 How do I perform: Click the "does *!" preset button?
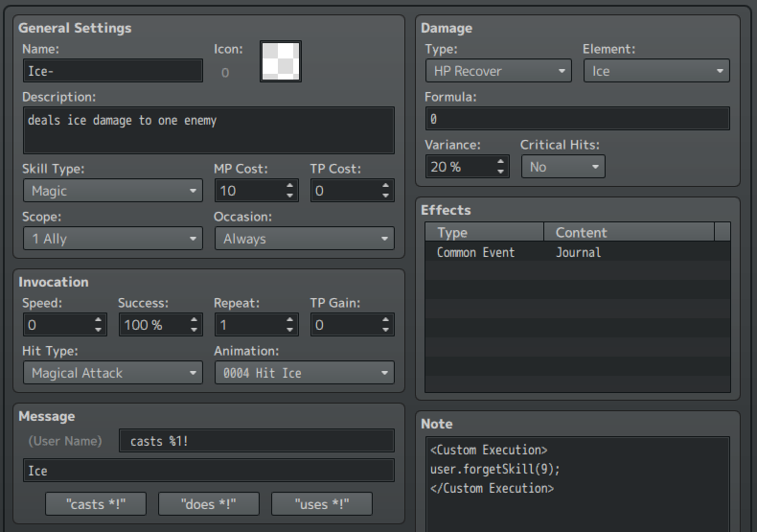209,504
